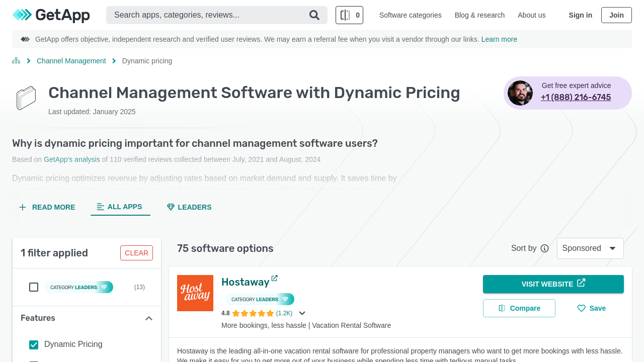Viewport: 644px width, 362px height.
Task: Click the search magnifier icon
Action: coord(314,15)
